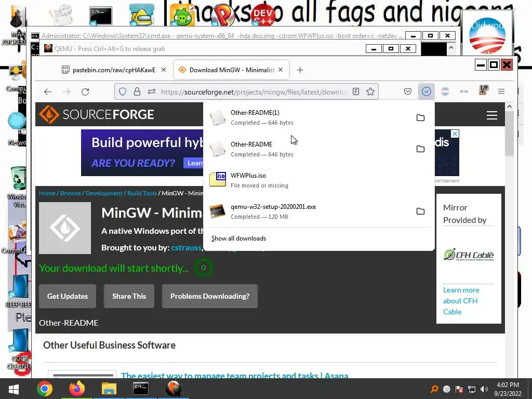Click the Share This button
The width and height of the screenshot is (532, 399).
tap(129, 296)
